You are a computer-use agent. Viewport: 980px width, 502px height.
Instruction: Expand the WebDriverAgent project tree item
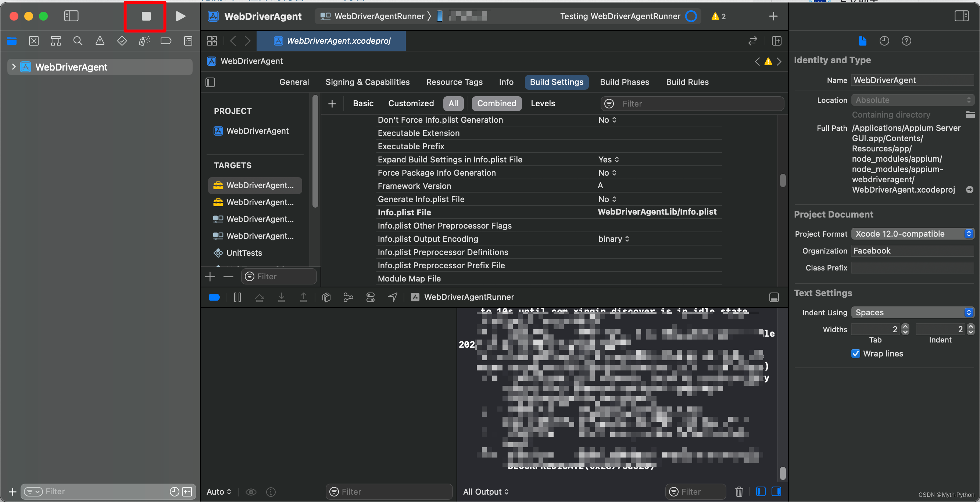pos(14,67)
